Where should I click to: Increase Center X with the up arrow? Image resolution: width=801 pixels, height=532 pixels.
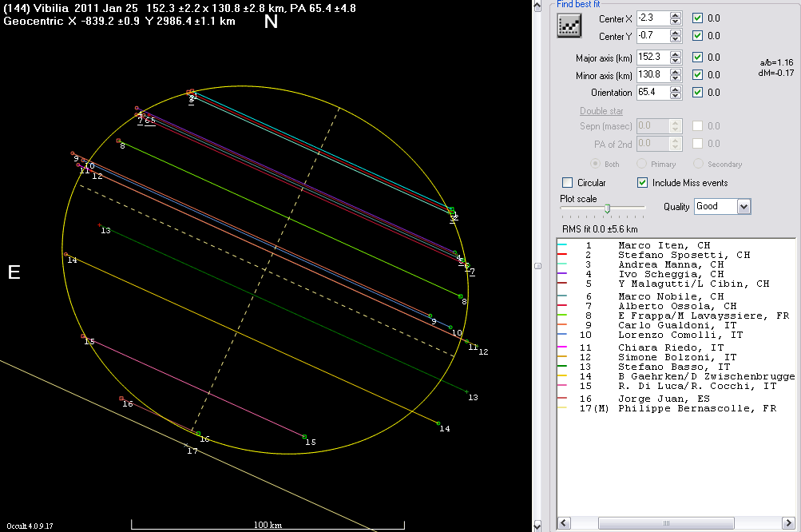(676, 15)
